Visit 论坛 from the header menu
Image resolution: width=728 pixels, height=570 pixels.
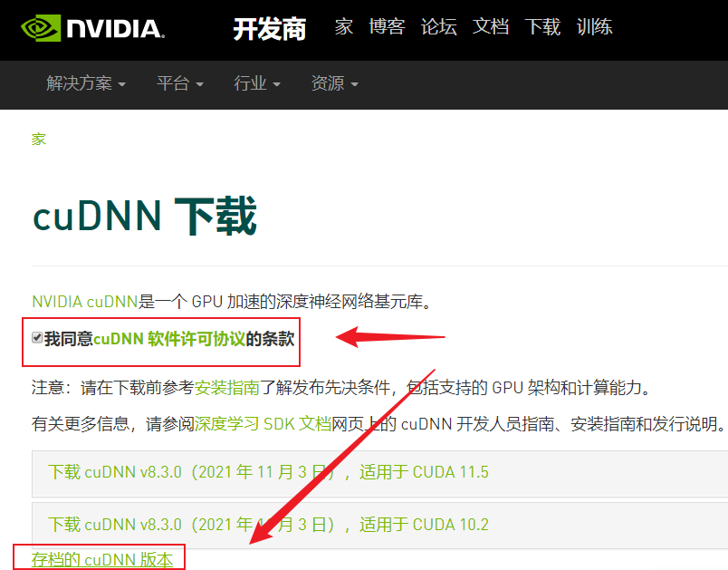tap(439, 26)
